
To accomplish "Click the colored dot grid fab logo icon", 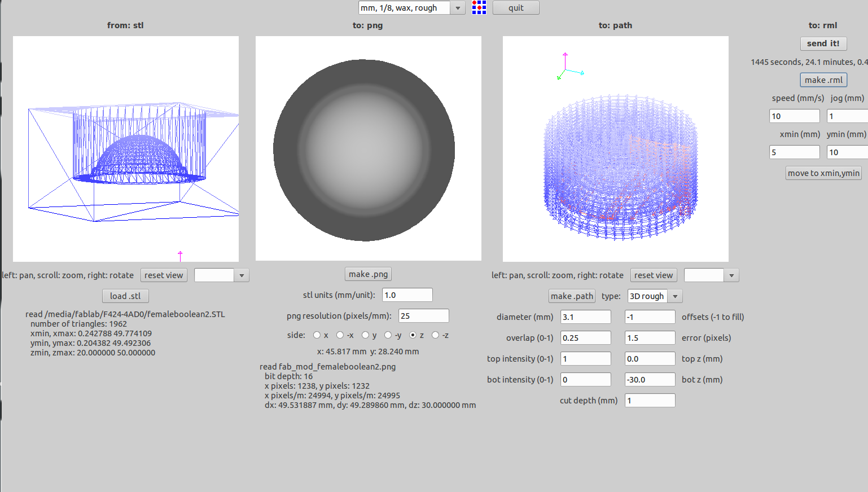I will [479, 7].
